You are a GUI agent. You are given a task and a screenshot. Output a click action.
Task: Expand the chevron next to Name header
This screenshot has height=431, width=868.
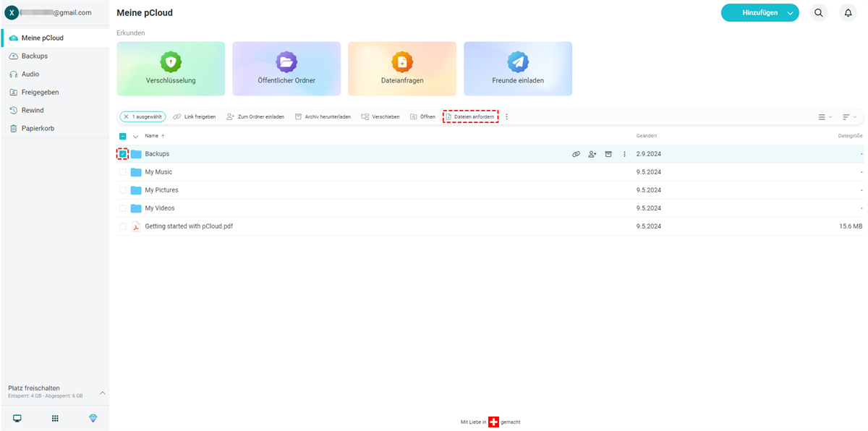tap(136, 136)
